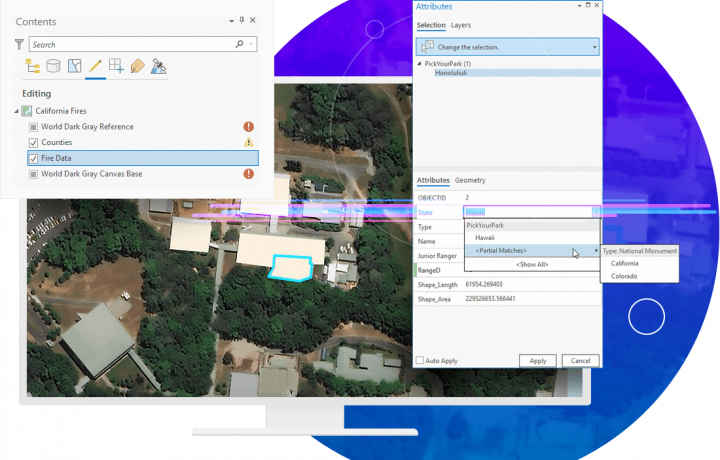Open the Geometry tab
This screenshot has width=720, height=460.
(x=470, y=181)
